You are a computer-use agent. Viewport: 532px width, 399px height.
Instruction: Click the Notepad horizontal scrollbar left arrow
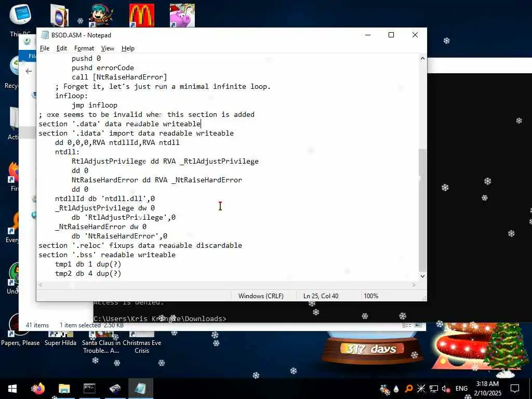tap(41, 285)
